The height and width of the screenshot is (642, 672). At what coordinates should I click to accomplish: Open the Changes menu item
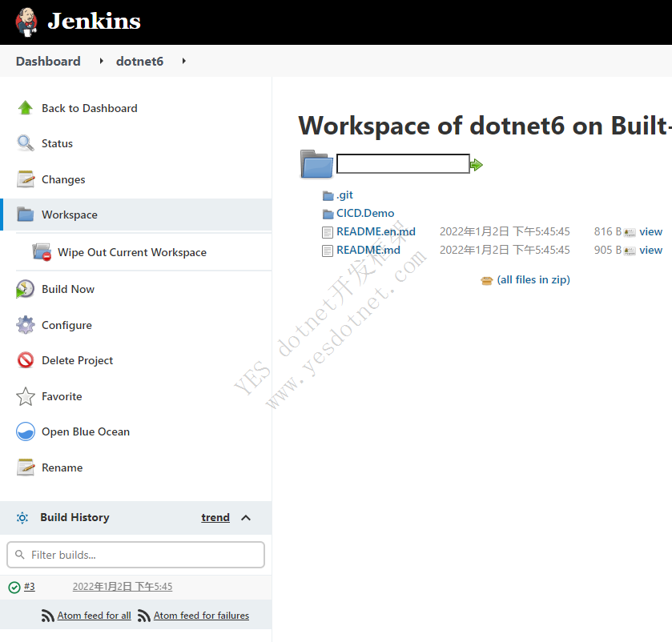pyautogui.click(x=63, y=179)
